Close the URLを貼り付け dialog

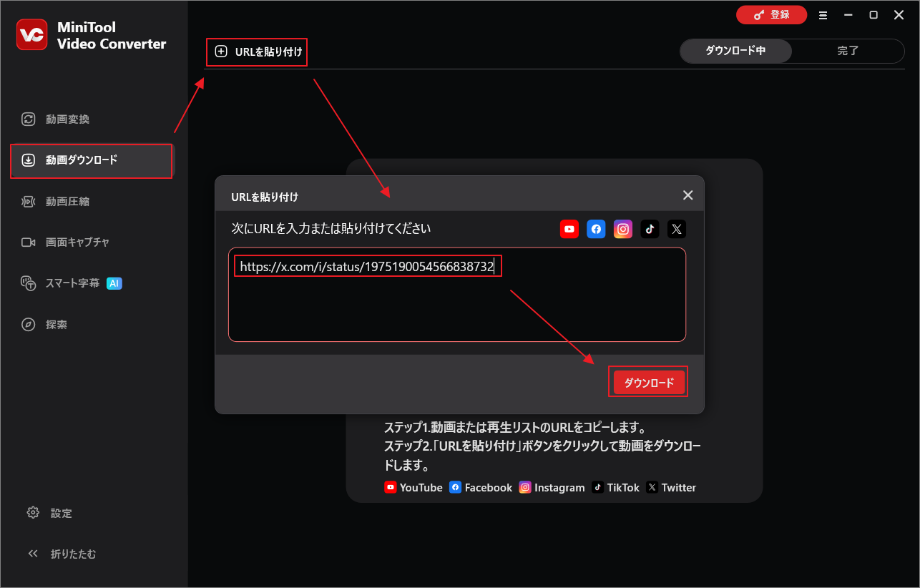pyautogui.click(x=687, y=195)
